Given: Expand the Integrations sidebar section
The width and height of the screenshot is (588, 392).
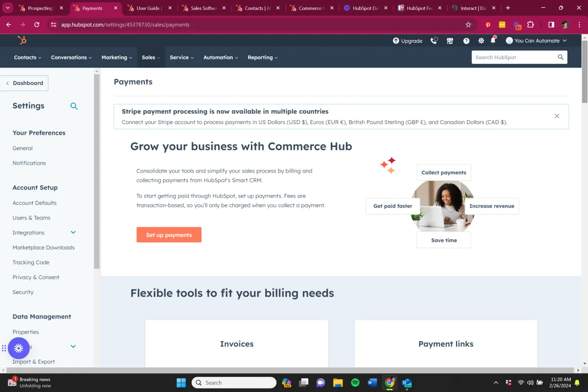Looking at the screenshot, I should (x=73, y=232).
